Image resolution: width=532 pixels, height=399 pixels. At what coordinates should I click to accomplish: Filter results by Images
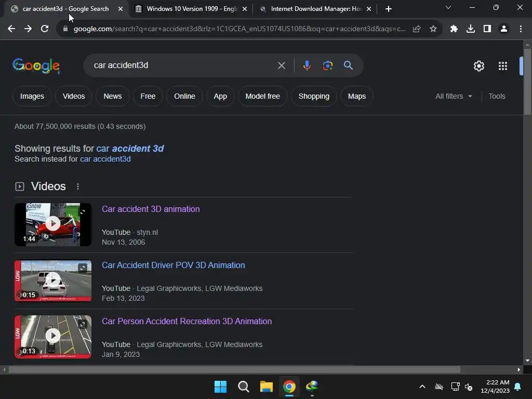[x=32, y=96]
